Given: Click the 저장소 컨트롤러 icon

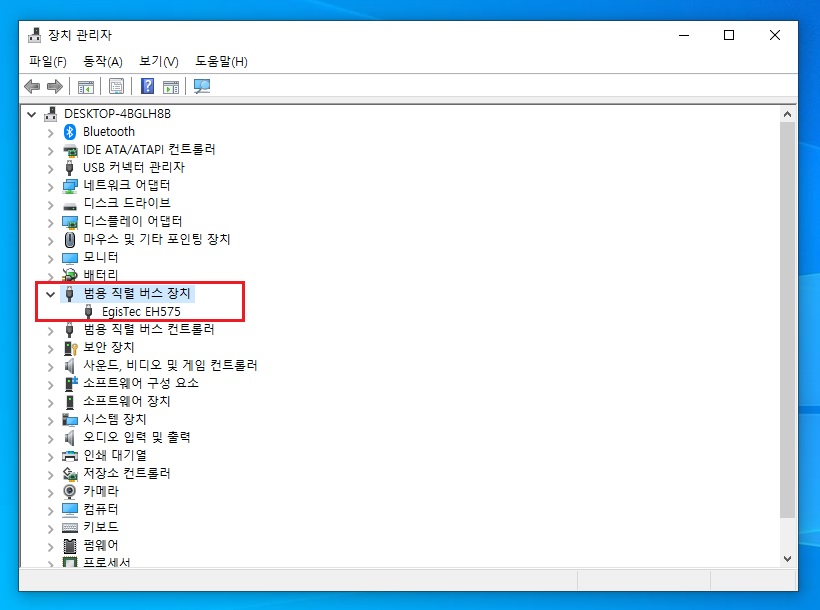Looking at the screenshot, I should coord(70,474).
